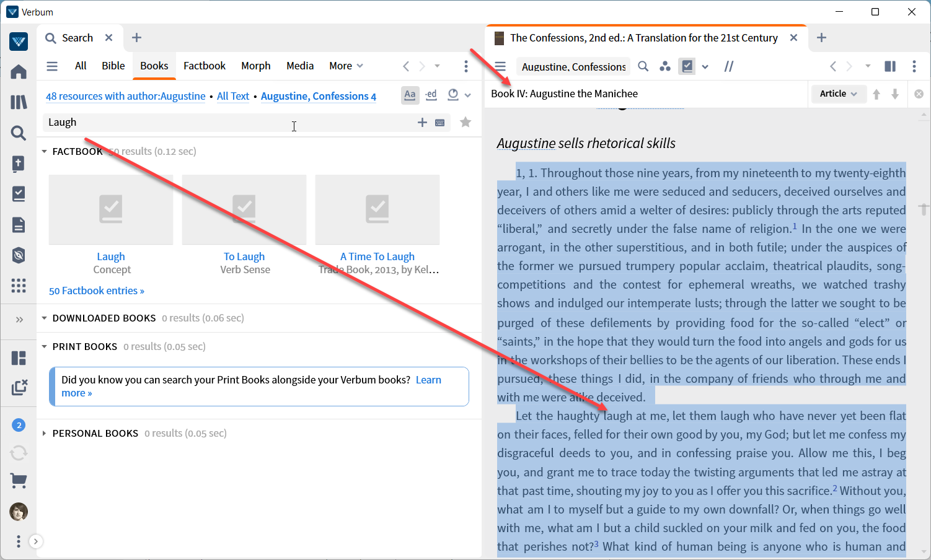Image resolution: width=931 pixels, height=560 pixels.
Task: Select the Books search tab
Action: (x=154, y=66)
